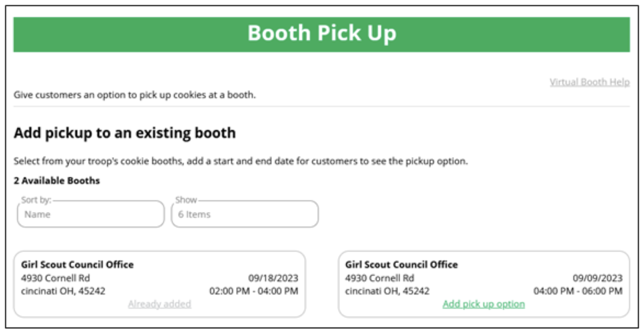
Task: Click the 2 Available Booths label
Action: point(57,181)
